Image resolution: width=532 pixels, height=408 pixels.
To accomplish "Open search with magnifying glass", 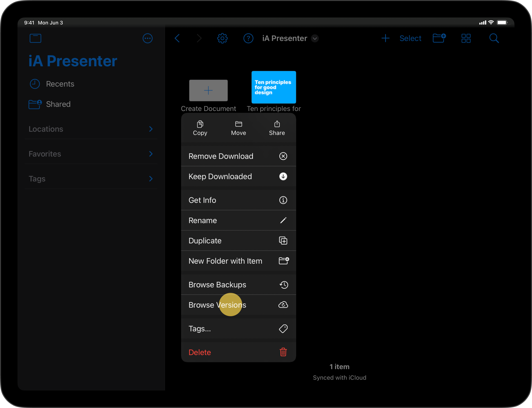I will pyautogui.click(x=494, y=38).
